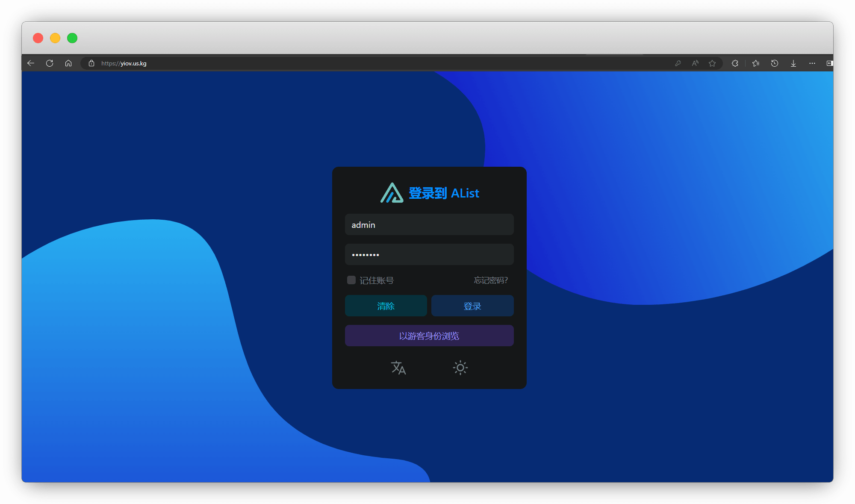Screen dimensions: 855x504
Task: Reload the page with refresh icon
Action: pos(50,63)
